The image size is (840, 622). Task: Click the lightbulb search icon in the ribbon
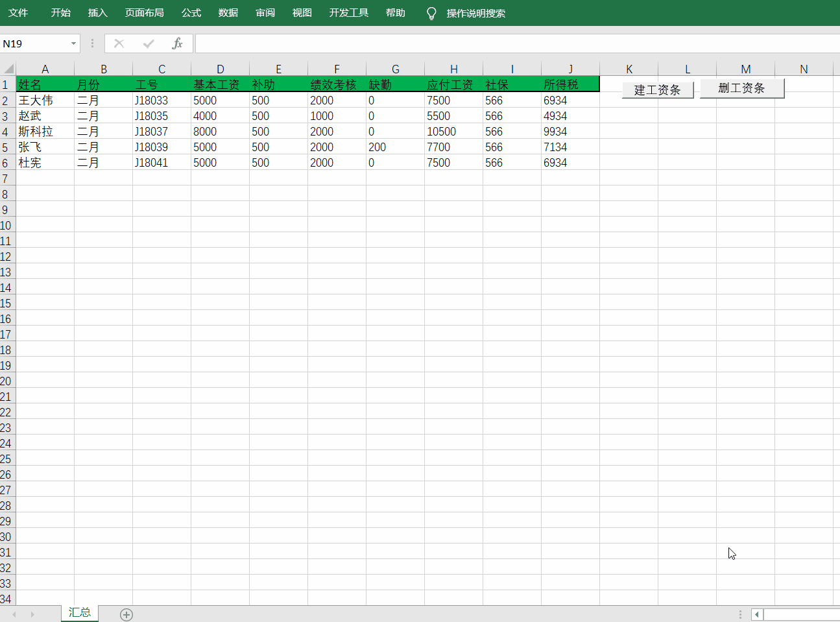(431, 12)
